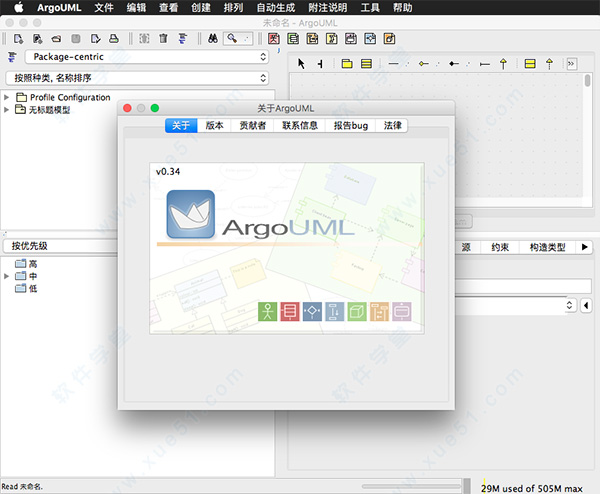
Task: Select the 高 priority folder
Action: pyautogui.click(x=26, y=264)
